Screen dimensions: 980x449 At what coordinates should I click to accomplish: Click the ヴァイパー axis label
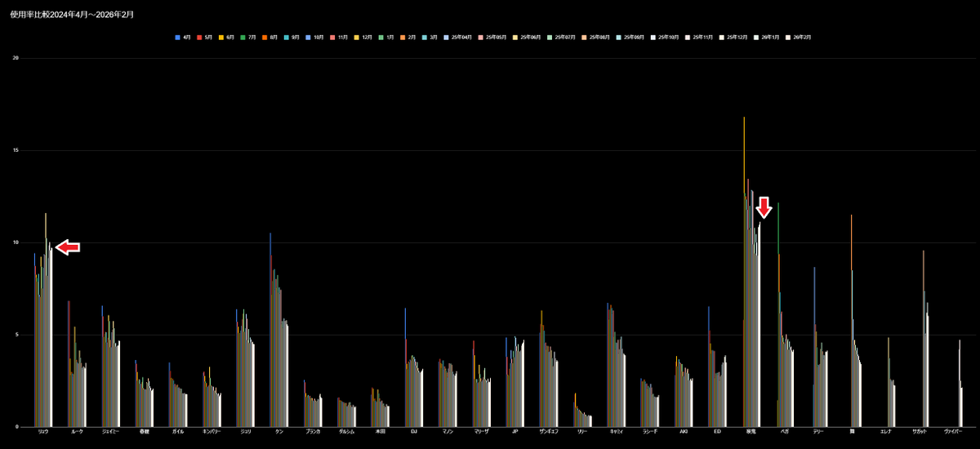click(x=953, y=431)
